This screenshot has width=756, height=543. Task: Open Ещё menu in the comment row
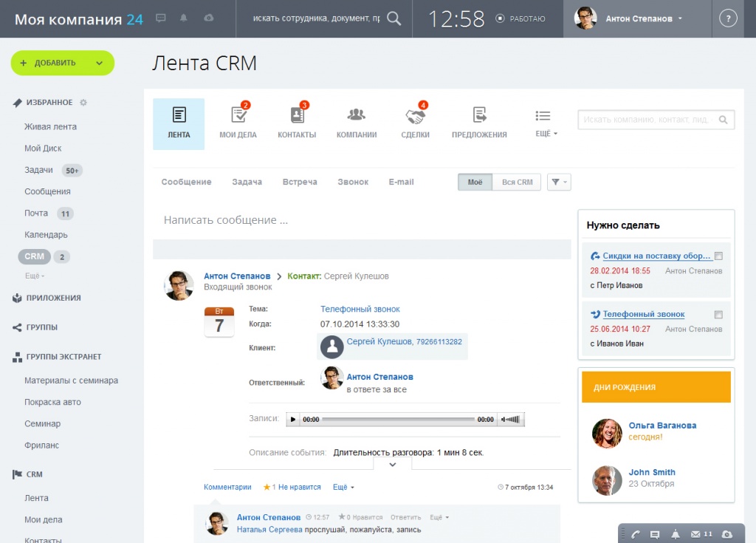tap(439, 517)
